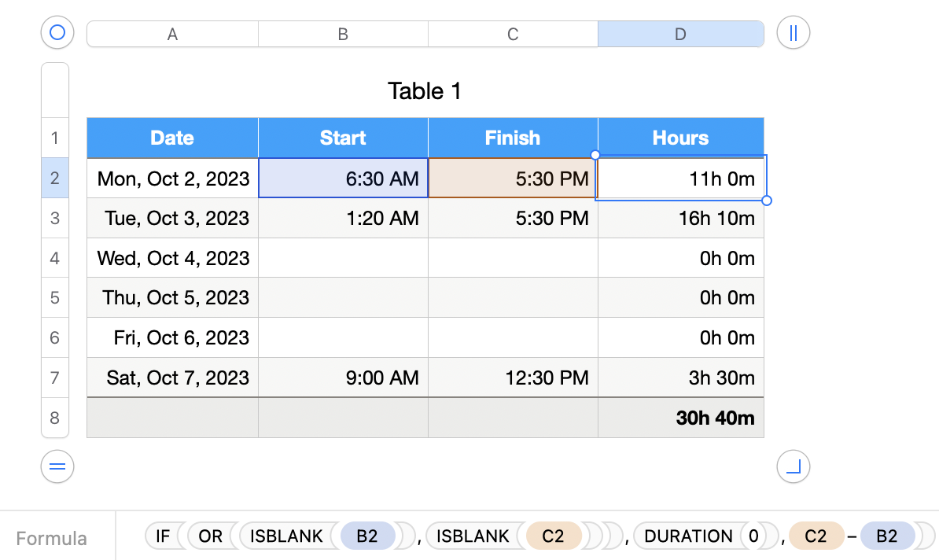Click the IF function token in formula
The height and width of the screenshot is (560, 939).
click(x=163, y=536)
